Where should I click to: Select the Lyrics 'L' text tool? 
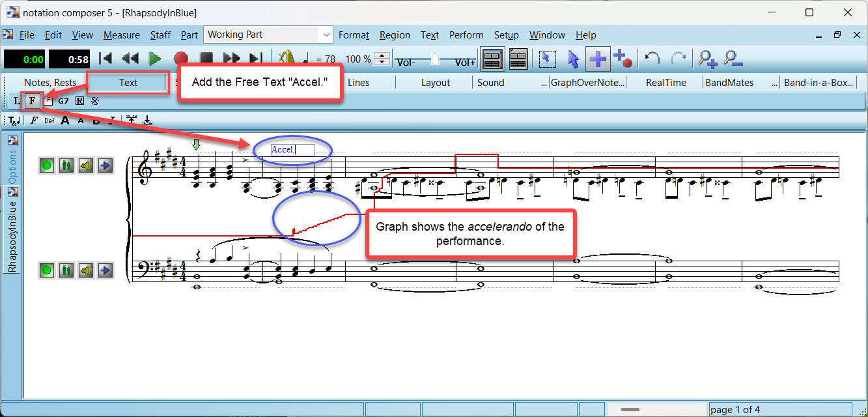tap(17, 101)
